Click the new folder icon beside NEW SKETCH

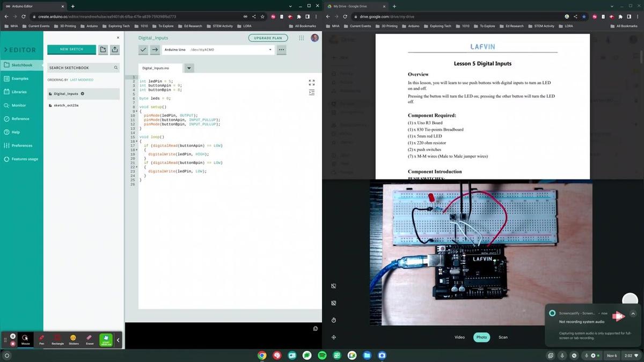[x=103, y=49]
